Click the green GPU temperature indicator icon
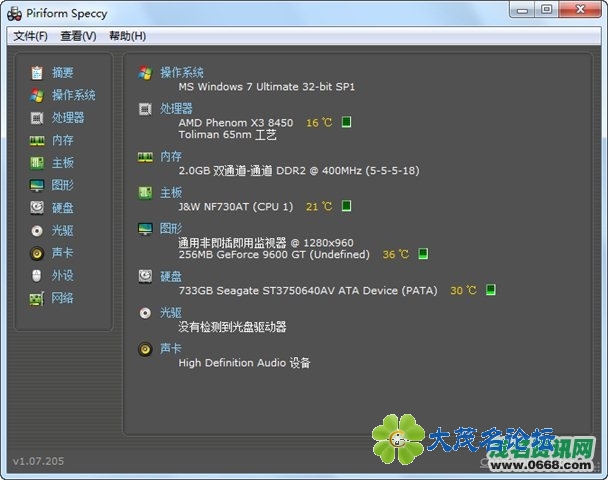The width and height of the screenshot is (608, 480). click(423, 254)
